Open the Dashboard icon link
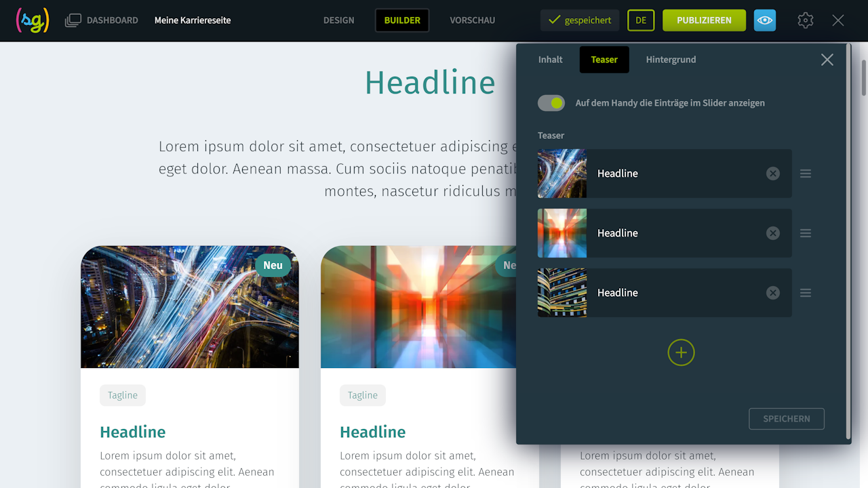 pos(102,20)
